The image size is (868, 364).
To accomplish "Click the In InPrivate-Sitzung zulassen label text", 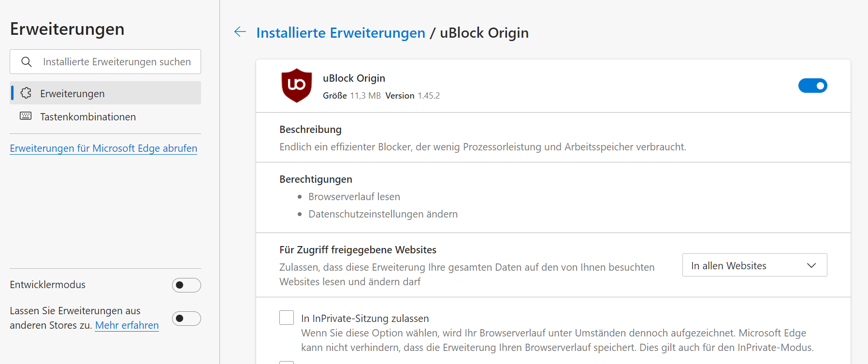I will pos(365,319).
